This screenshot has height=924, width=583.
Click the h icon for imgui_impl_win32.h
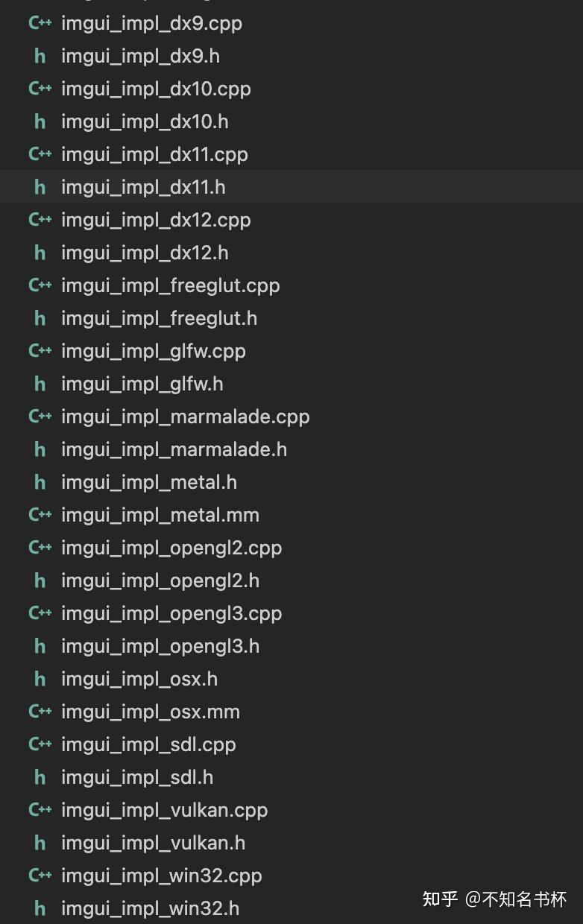click(x=40, y=908)
